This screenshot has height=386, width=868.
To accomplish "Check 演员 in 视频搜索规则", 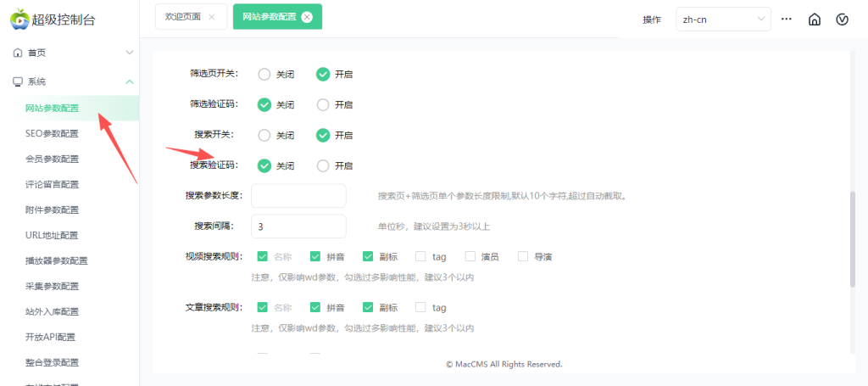I will coord(470,256).
